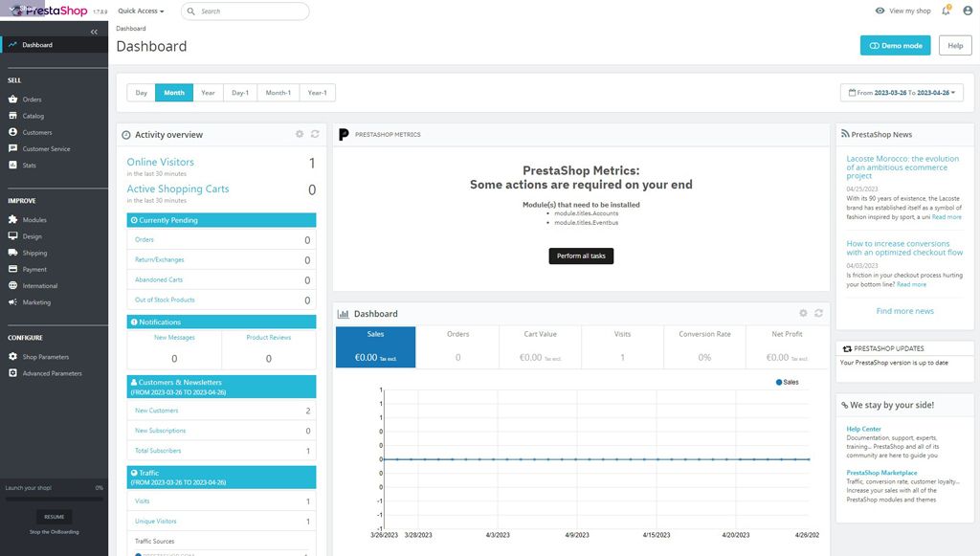
Task: Open the Activity overview settings gear
Action: [x=300, y=134]
